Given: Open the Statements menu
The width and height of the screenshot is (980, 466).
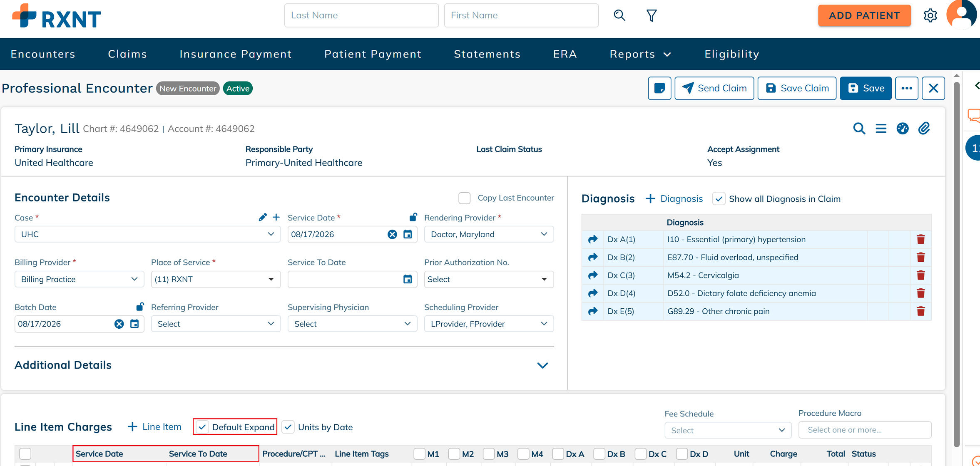Looking at the screenshot, I should click(x=487, y=54).
